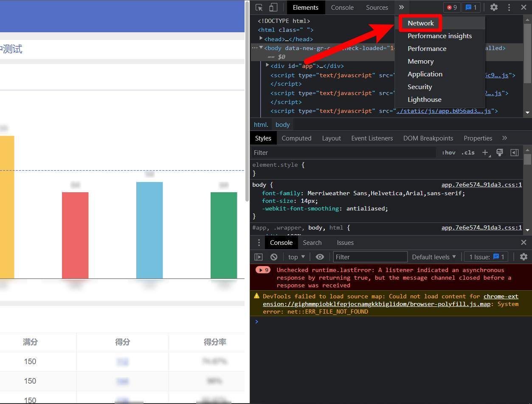Click the 1 Issue button in console toolbar
This screenshot has height=404, width=532.
click(x=486, y=257)
